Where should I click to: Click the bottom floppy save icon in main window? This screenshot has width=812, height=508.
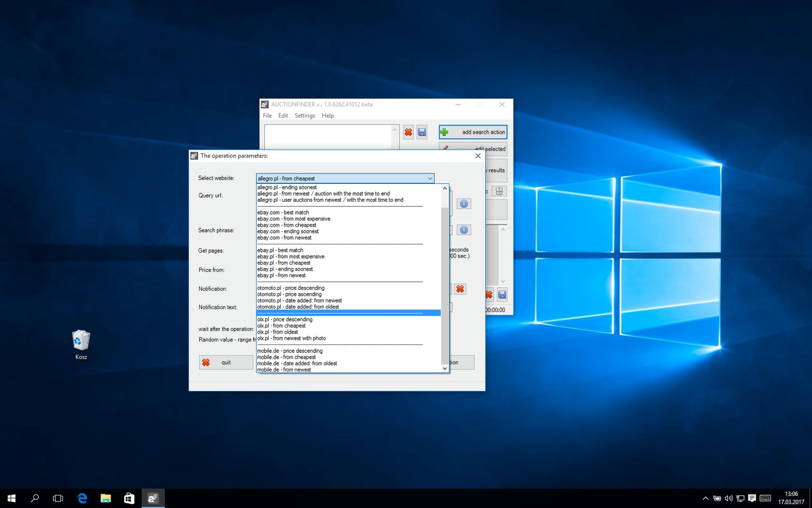(x=502, y=295)
